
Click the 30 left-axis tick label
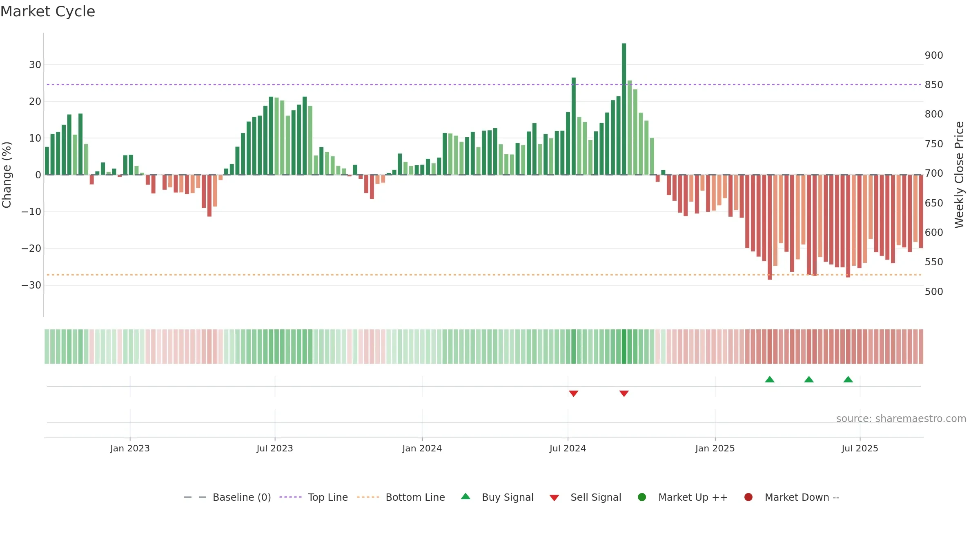(x=35, y=64)
